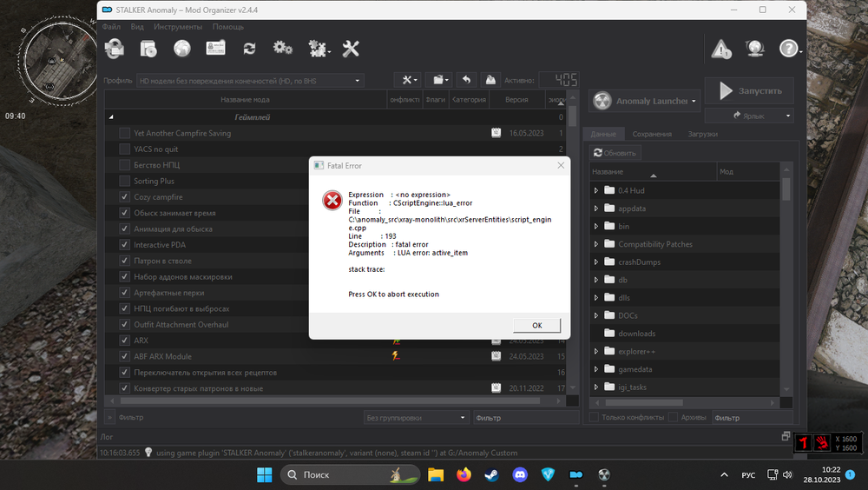Open the executables gears icon
The height and width of the screenshot is (490, 868).
(x=283, y=49)
